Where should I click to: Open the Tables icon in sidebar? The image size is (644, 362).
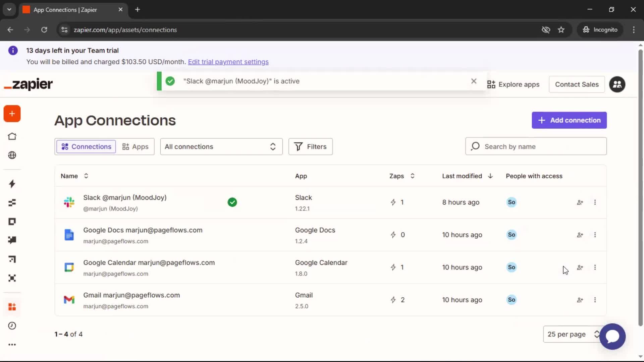(12, 202)
